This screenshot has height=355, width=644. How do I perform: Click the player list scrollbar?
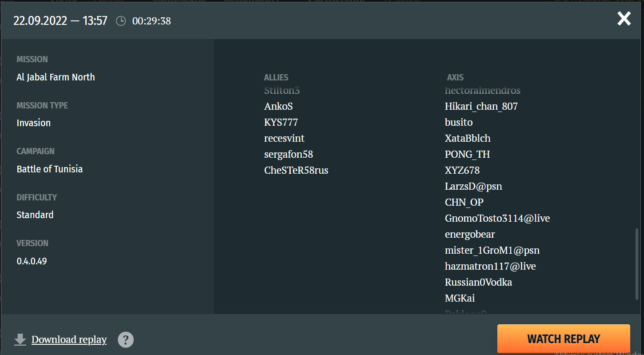point(636,264)
